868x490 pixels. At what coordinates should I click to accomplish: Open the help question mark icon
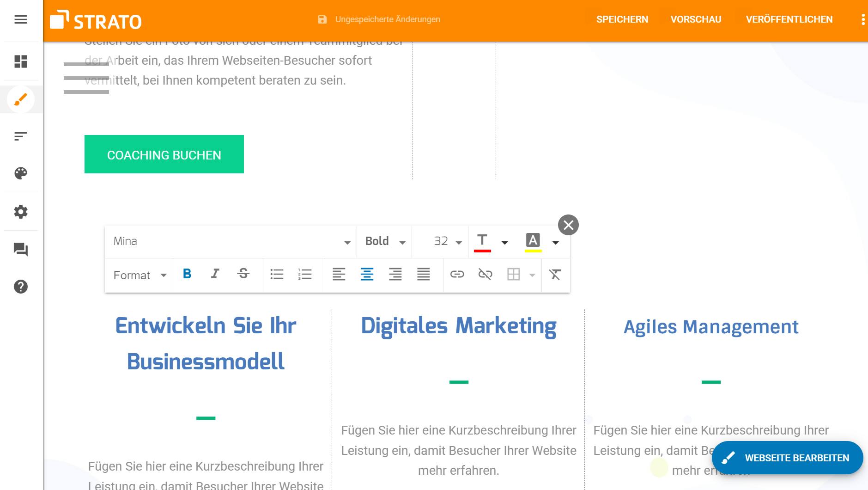21,287
